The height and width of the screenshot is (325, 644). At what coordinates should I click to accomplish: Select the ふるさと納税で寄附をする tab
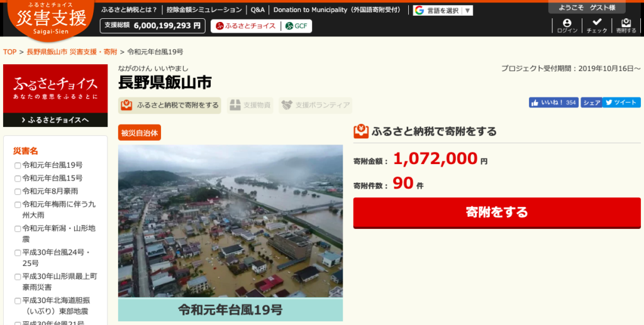point(170,106)
